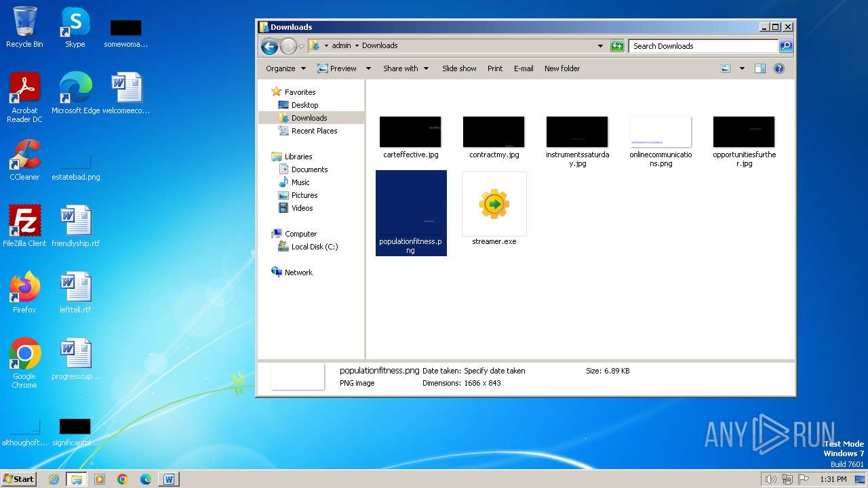868x488 pixels.
Task: Open the recent pages dropdown arrow
Action: 302,46
